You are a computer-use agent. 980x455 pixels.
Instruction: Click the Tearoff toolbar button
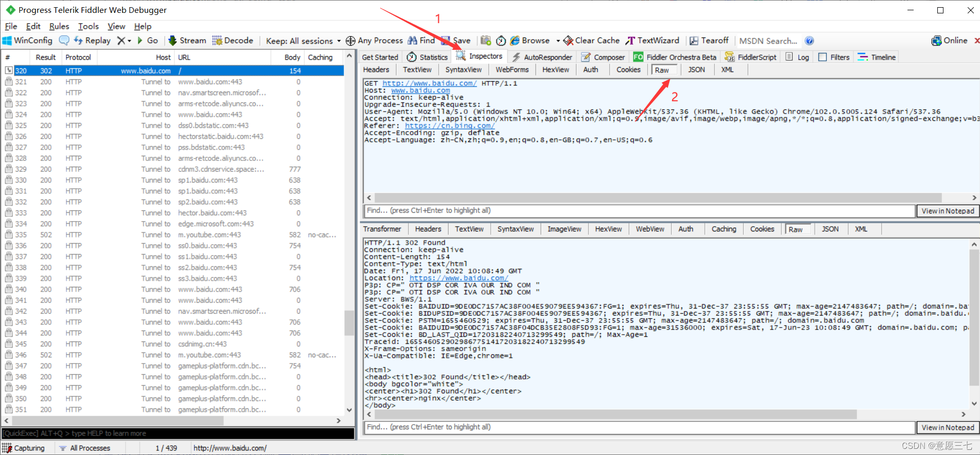click(709, 41)
